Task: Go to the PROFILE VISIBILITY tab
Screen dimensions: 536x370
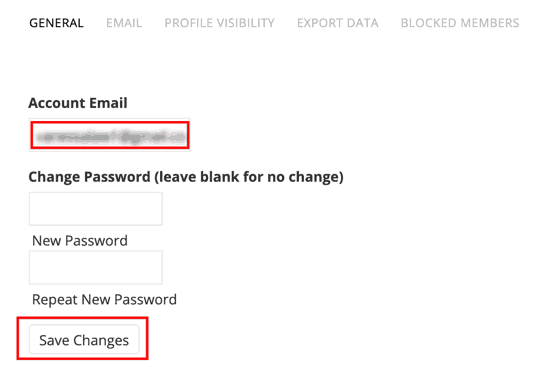Action: (x=219, y=23)
